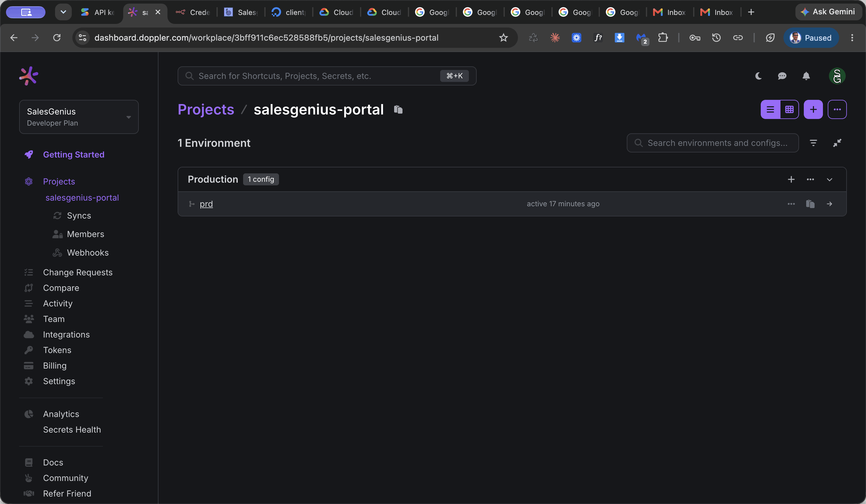The width and height of the screenshot is (866, 504).
Task: Open prd config ellipsis menu
Action: 791,204
